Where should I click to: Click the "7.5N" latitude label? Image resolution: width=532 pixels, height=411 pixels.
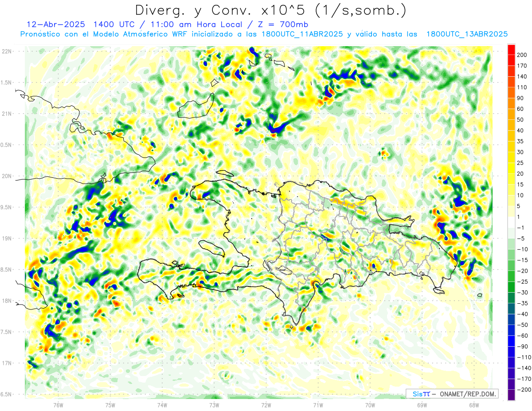pos(7,332)
